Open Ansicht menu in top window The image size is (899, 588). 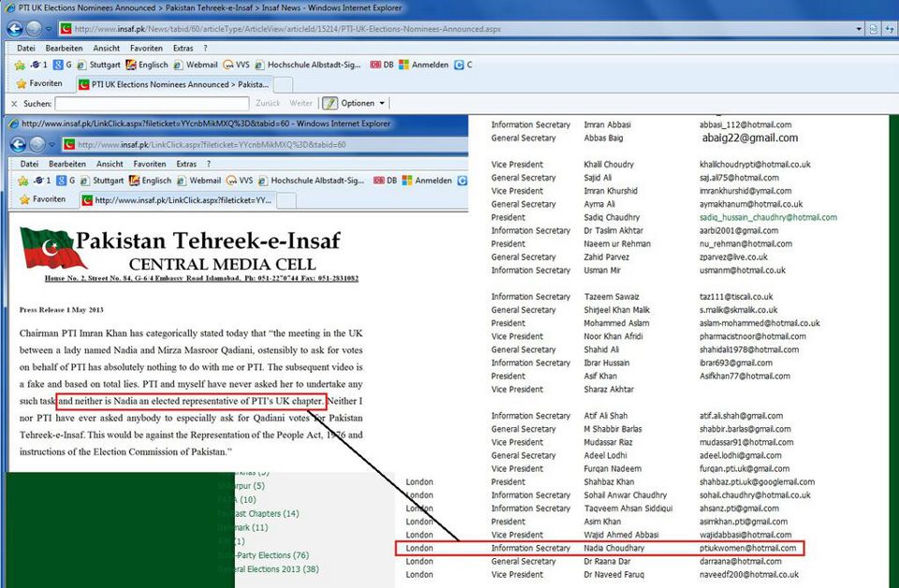(x=106, y=48)
